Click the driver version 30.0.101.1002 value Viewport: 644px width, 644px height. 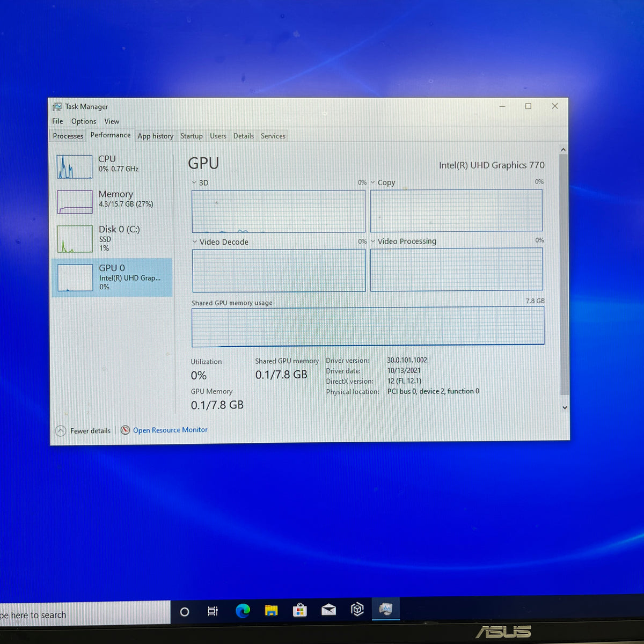(x=407, y=360)
